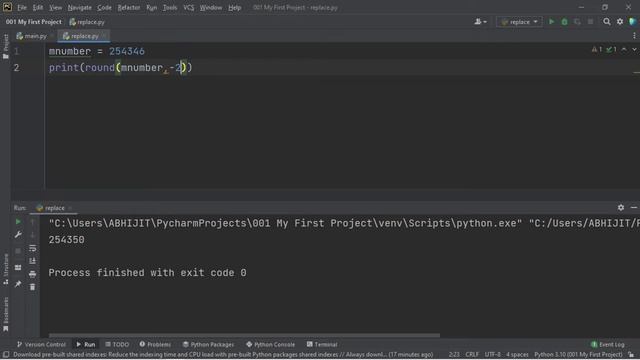This screenshot has height=360, width=640.
Task: Rerun replace using the Run panel's green arrow
Action: [x=18, y=222]
